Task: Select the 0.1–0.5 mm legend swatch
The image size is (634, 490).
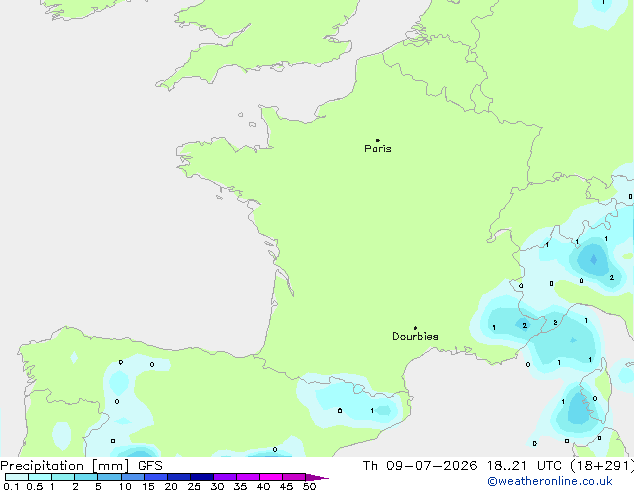Action: (17, 477)
